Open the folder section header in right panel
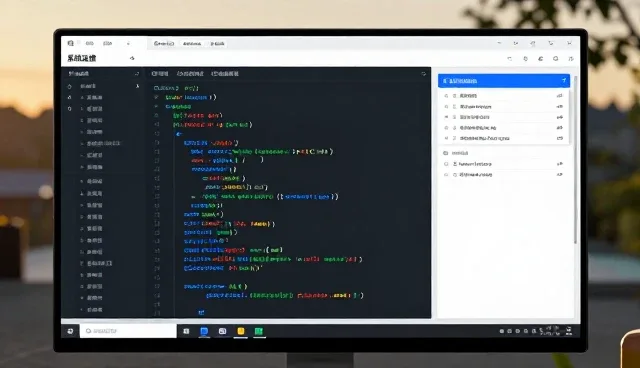The image size is (640, 368). coord(456,153)
